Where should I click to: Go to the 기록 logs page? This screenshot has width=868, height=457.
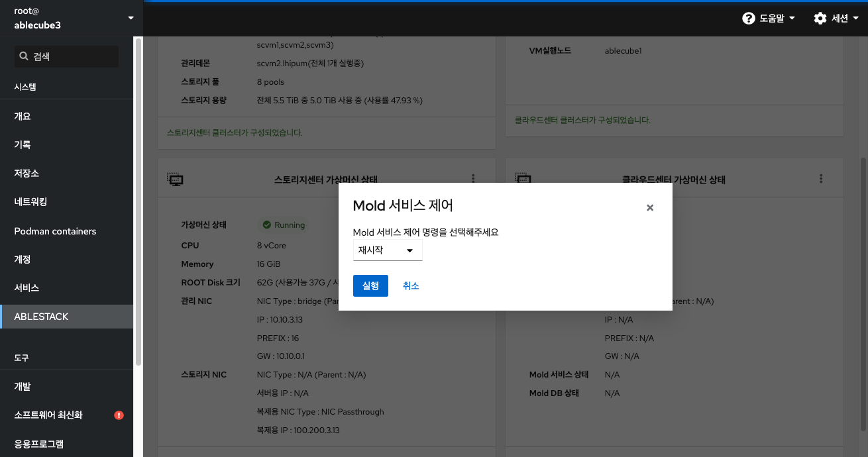(x=66, y=144)
